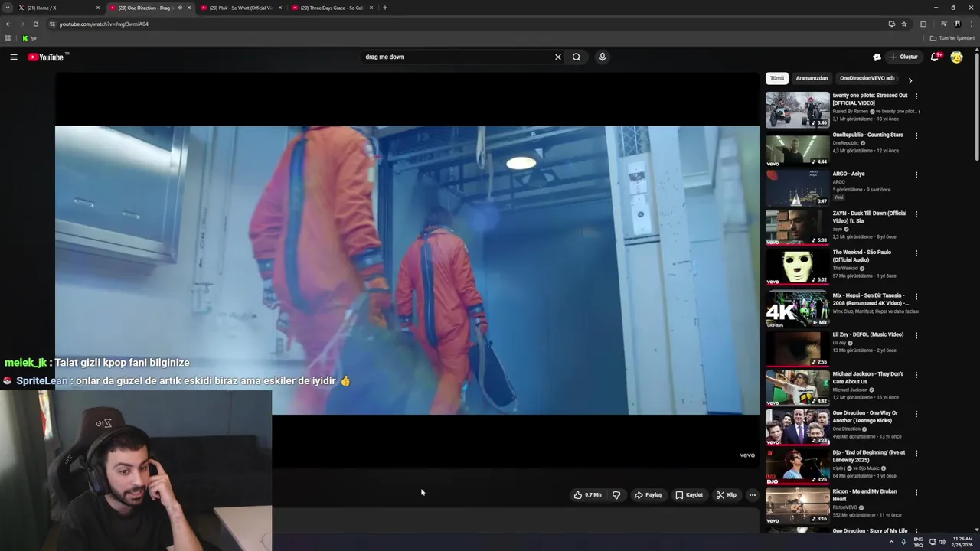Open options for The Weeknd São Paulo

click(x=916, y=253)
